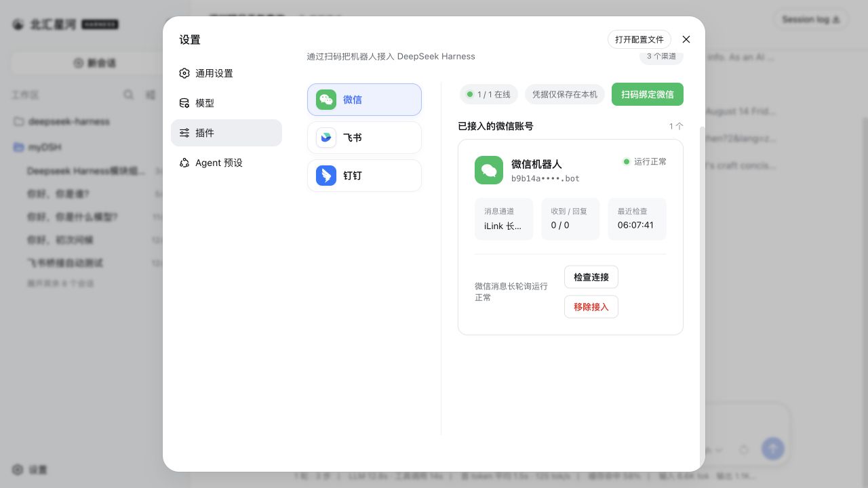The height and width of the screenshot is (488, 868).
Task: Click 打开配置文件 button
Action: pyautogui.click(x=639, y=39)
